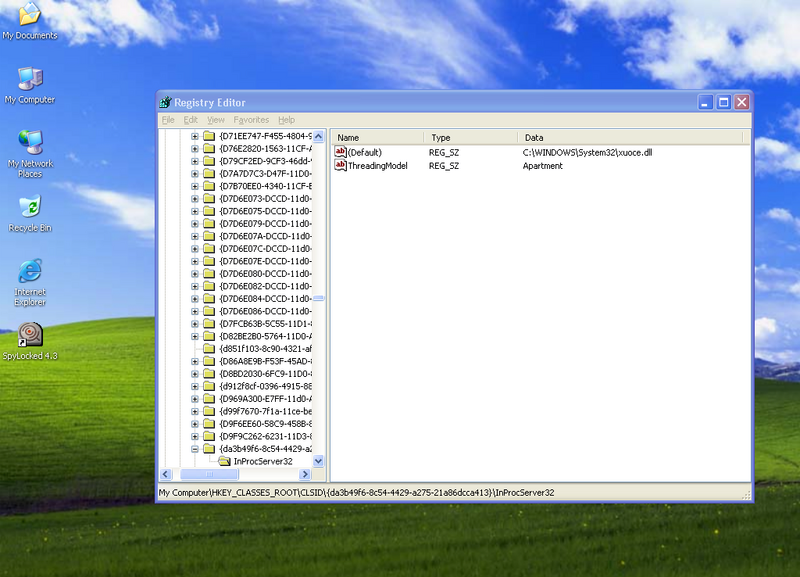Click the folder icon for key {D71EE747-F455
The width and height of the screenshot is (800, 577).
point(209,136)
